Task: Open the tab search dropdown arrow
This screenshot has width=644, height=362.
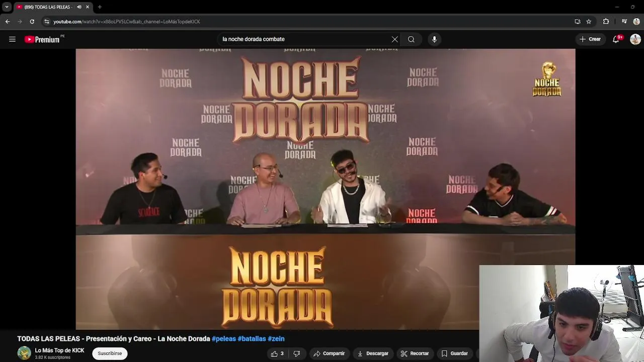Action: [7, 7]
